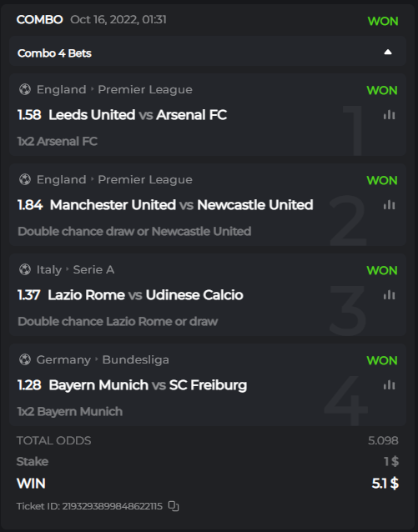Open Bayern Munich vs SC Freiburg match
This screenshot has width=418, height=532.
(148, 385)
